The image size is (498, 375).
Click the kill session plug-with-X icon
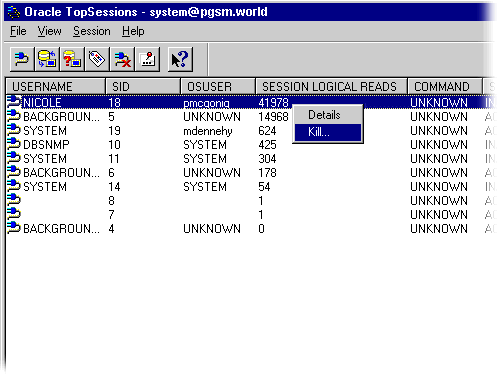(x=122, y=59)
